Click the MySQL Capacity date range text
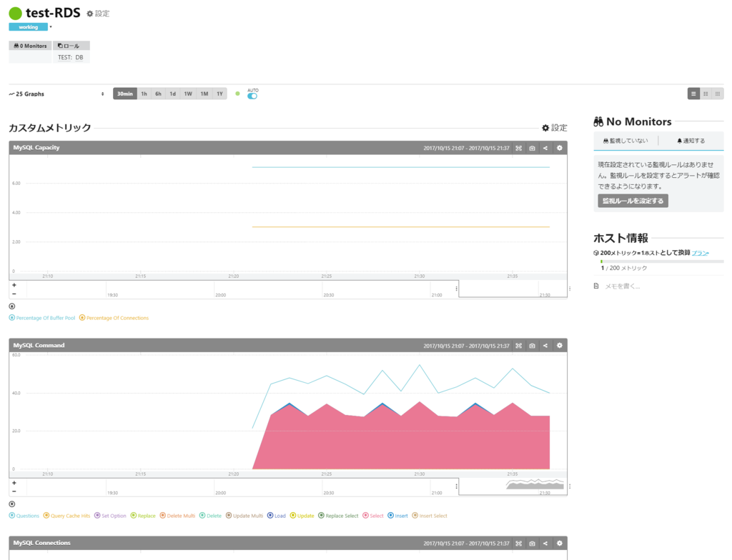 pos(466,149)
